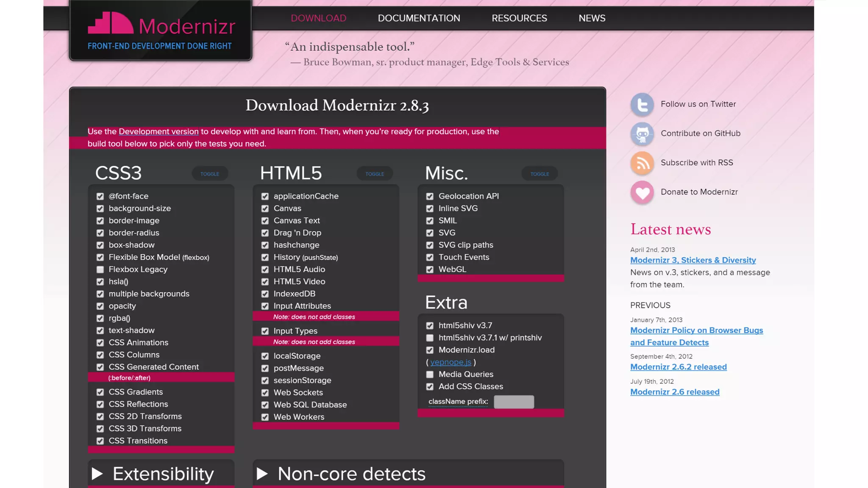The width and height of the screenshot is (868, 488).
Task: Uncheck the CSS 3D Transforms checkbox
Action: (x=100, y=429)
